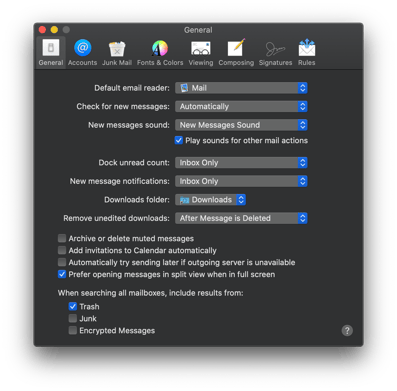Open the New message notifications dropdown
The width and height of the screenshot is (397, 391).
click(x=241, y=181)
